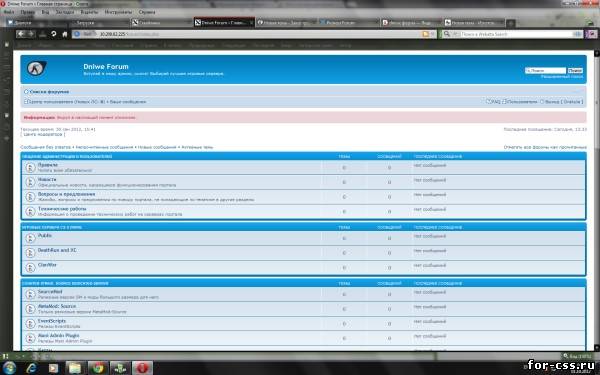Click the forum search input field
The height and width of the screenshot is (375, 600).
[545, 70]
